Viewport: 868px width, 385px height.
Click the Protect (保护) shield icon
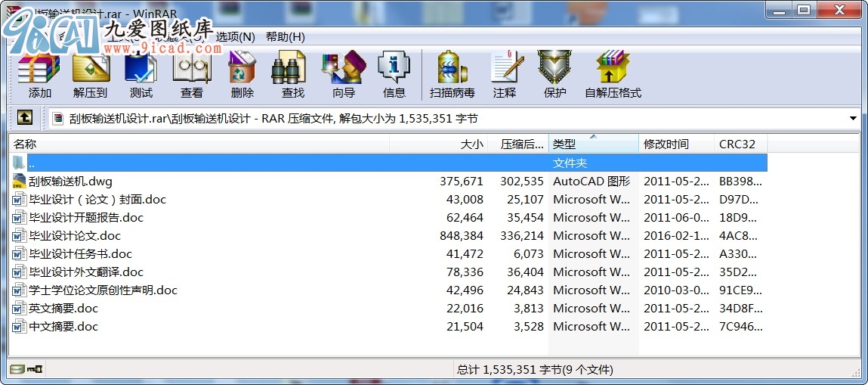pos(554,74)
